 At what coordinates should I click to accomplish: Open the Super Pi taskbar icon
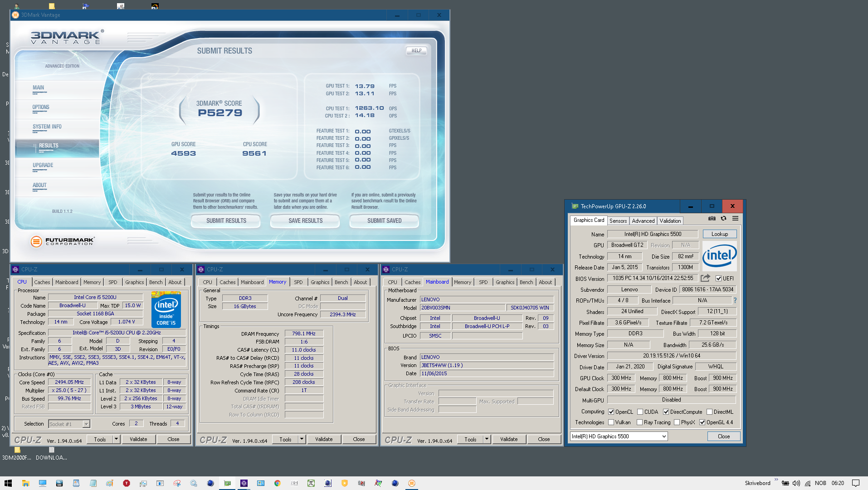(x=311, y=483)
